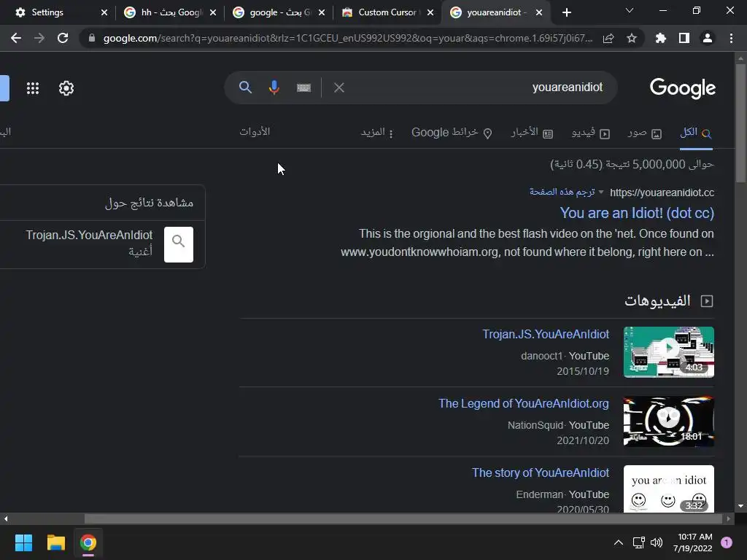Click the Chrome taskbar icon

(88, 542)
